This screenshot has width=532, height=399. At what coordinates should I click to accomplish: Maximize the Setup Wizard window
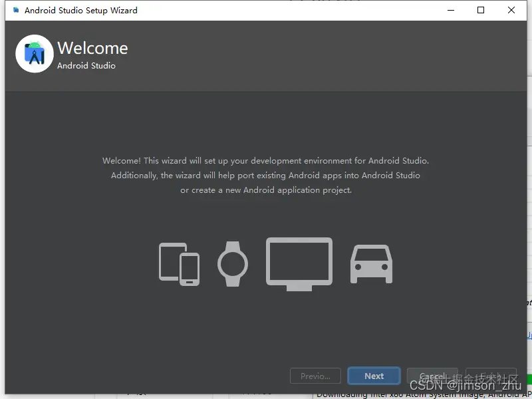[x=481, y=10]
